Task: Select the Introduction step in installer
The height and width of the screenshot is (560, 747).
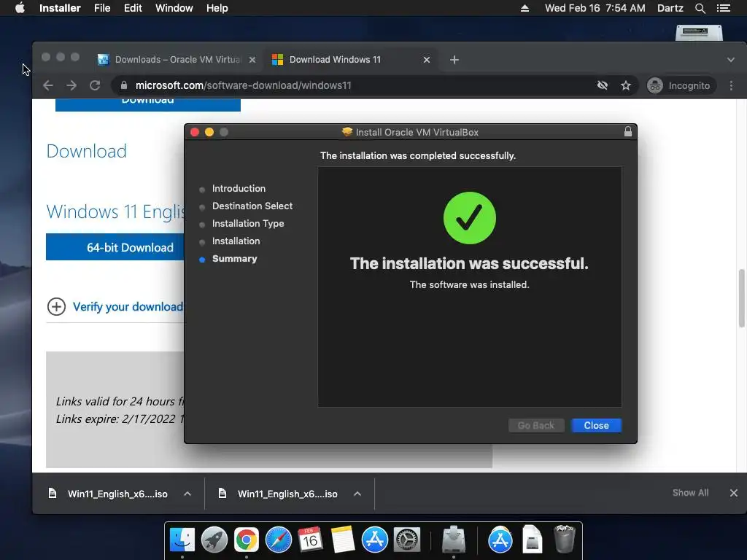Action: 239,189
